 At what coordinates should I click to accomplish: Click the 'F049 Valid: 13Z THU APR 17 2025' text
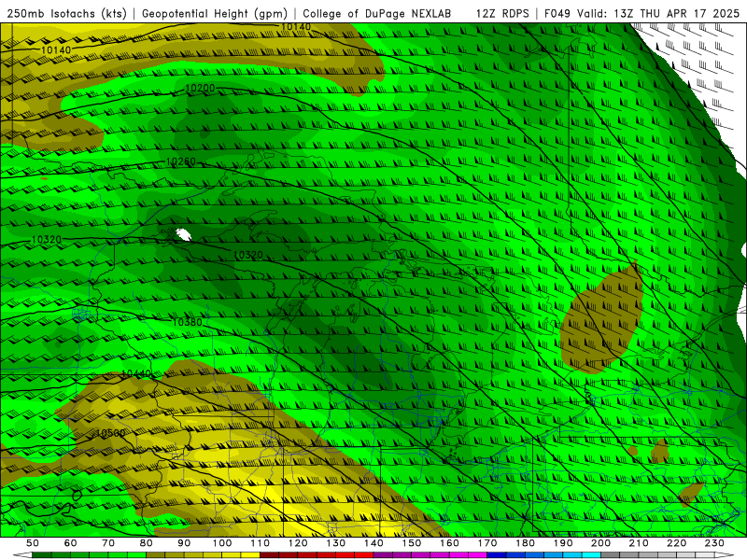642,14
